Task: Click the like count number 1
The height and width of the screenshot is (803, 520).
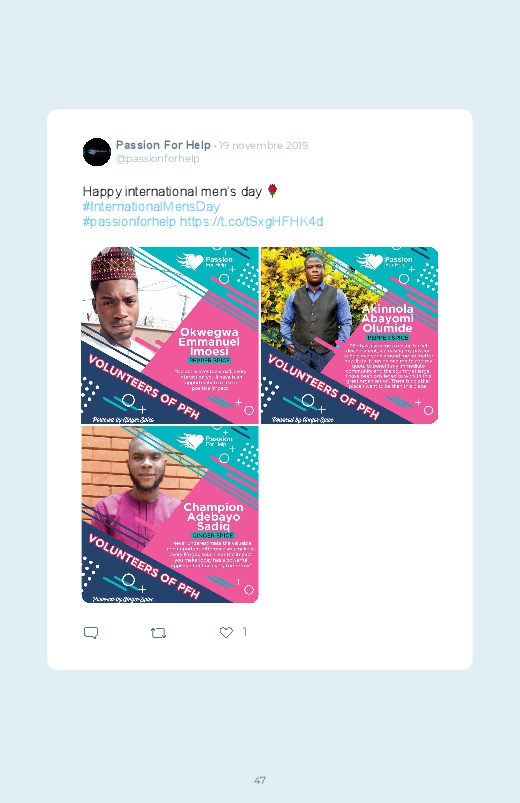Action: tap(245, 632)
